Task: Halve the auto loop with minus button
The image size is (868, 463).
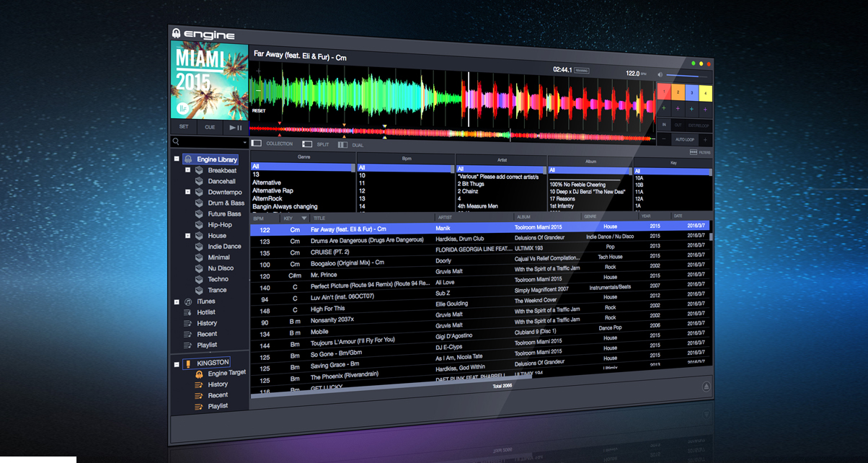Action: point(663,139)
